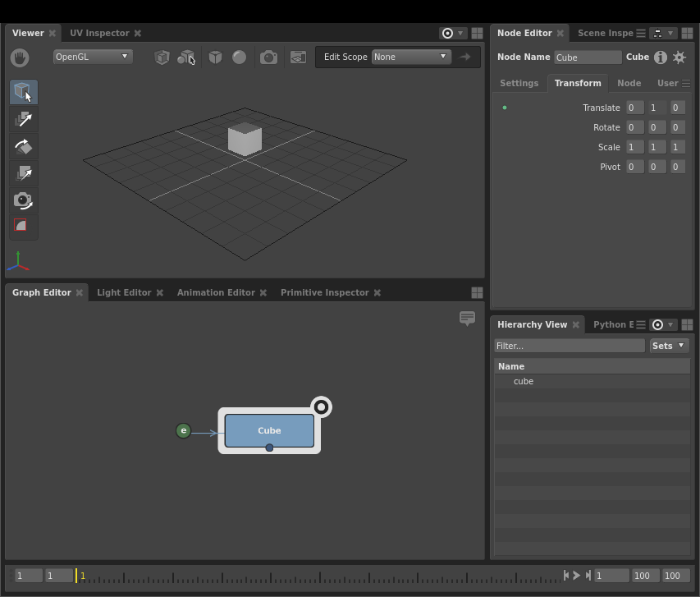
Task: Switch to the Python Editor tab
Action: pos(613,324)
